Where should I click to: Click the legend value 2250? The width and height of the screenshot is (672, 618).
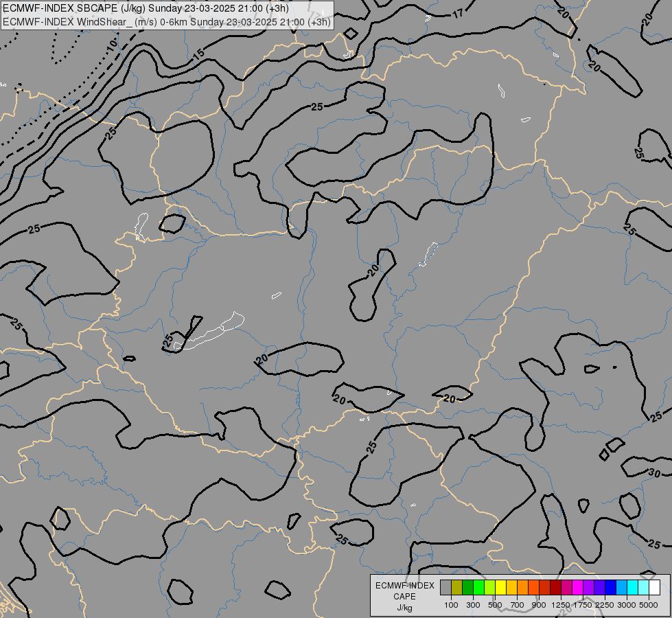pyautogui.click(x=605, y=605)
